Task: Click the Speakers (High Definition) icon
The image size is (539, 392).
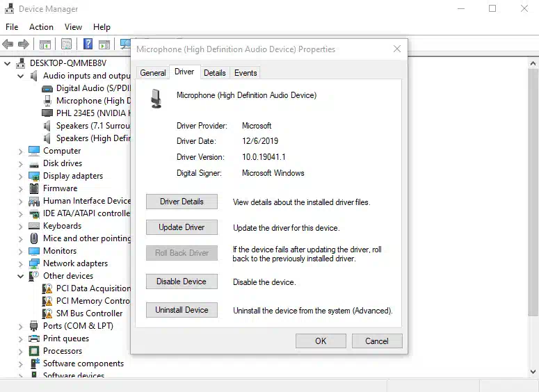Action: 47,138
